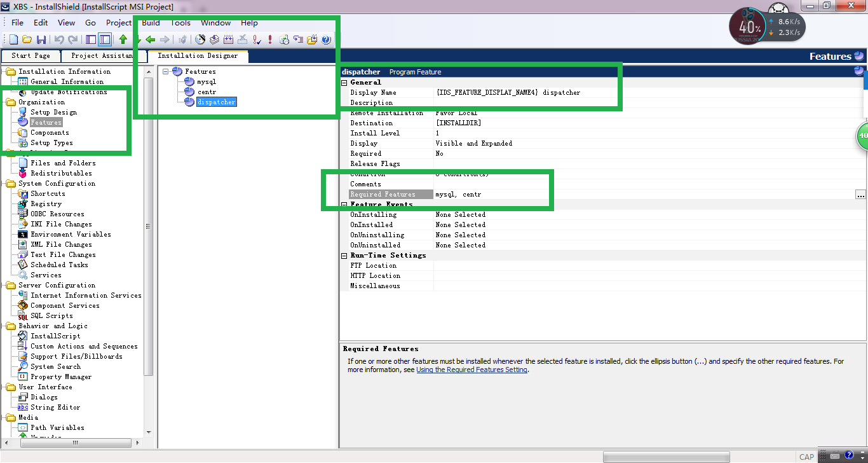Toggle the view list pane toolbar button
This screenshot has width=868, height=463.
tap(91, 39)
